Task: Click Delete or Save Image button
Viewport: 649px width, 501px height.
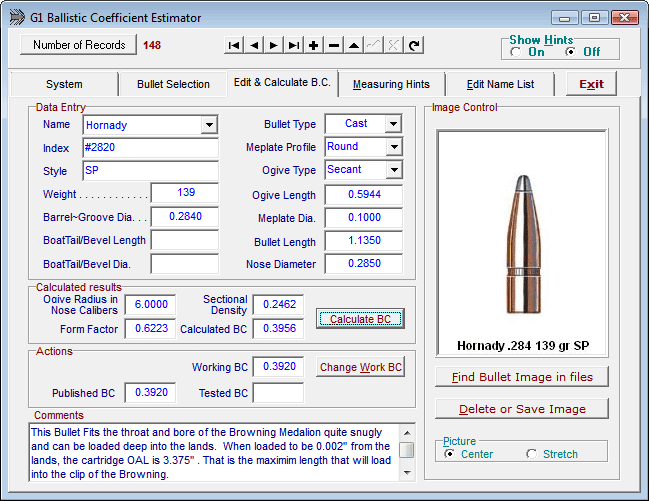Action: pyautogui.click(x=522, y=409)
